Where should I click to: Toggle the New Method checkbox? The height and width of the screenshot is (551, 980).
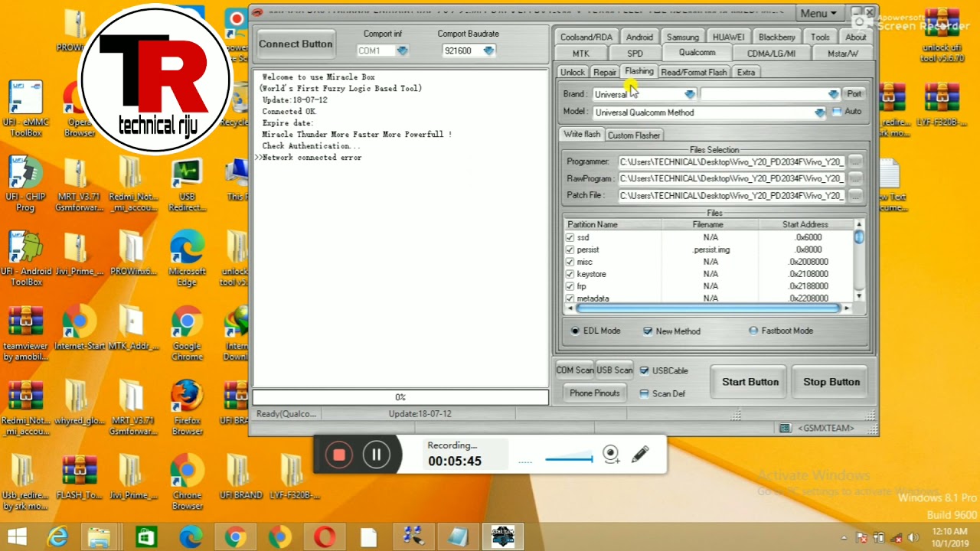(x=648, y=331)
